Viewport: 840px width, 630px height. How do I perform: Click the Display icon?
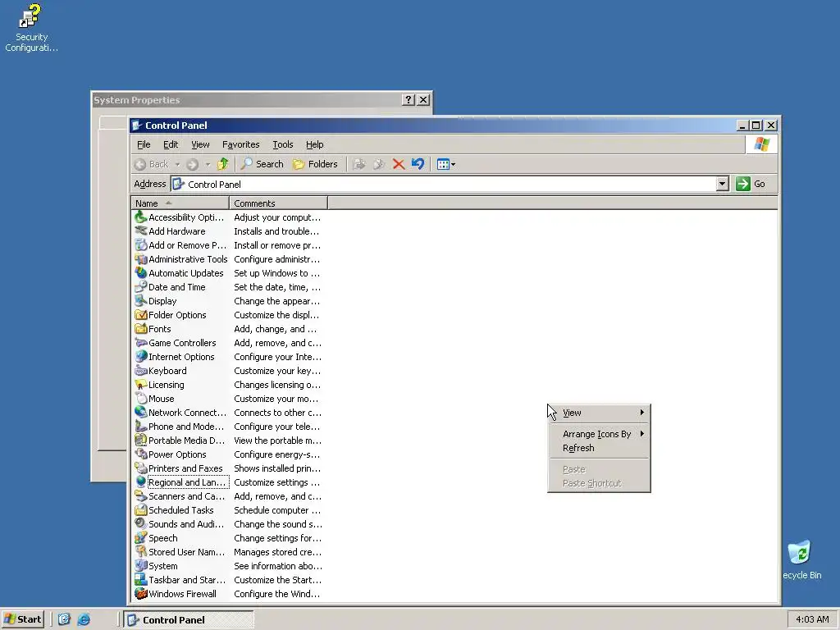click(x=141, y=300)
